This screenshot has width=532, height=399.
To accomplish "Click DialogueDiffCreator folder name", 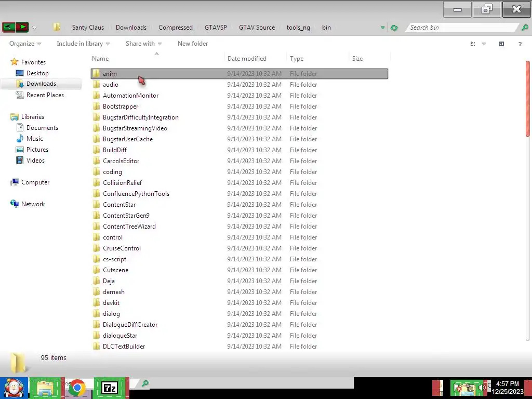I will [130, 325].
